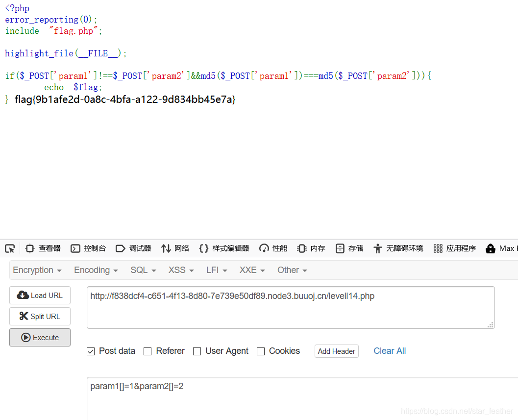The height and width of the screenshot is (420, 518).
Task: Expand the Encoding dropdown menu
Action: point(96,271)
